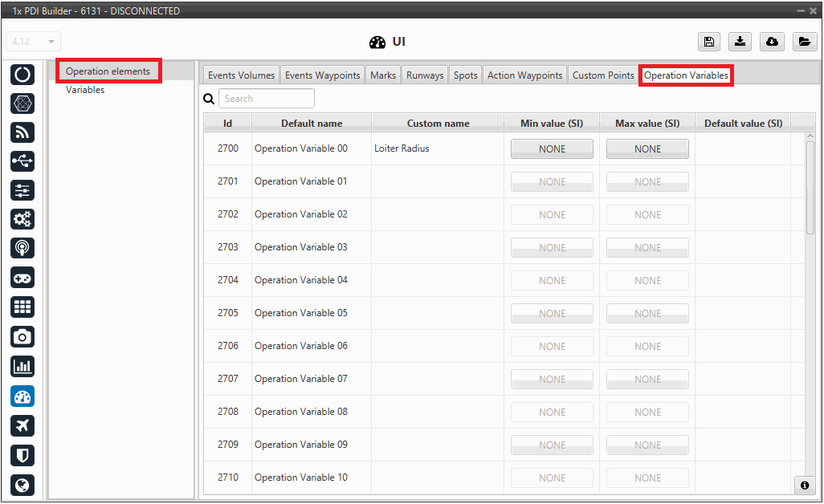Open the version 4.12 dropdown
Screen dimensions: 824x504
click(x=34, y=42)
